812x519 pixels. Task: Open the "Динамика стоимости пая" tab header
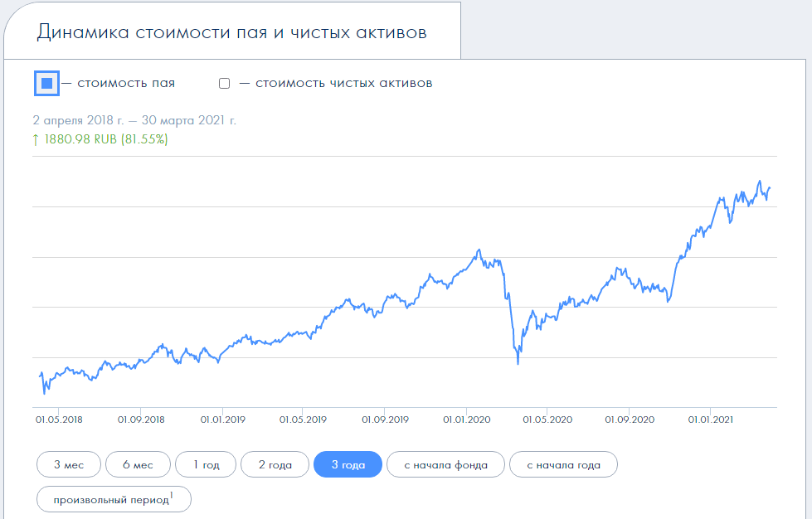coord(231,33)
